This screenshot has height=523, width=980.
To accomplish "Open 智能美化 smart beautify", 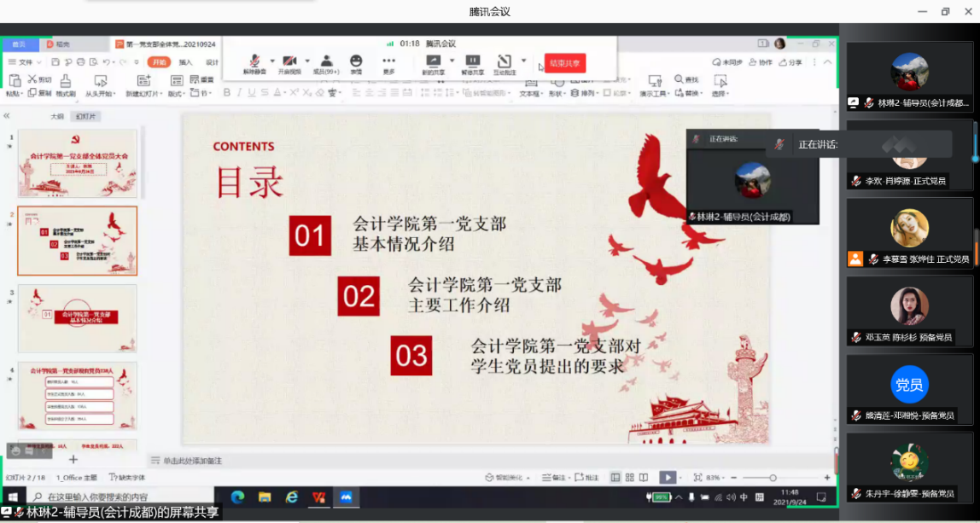I will pyautogui.click(x=507, y=478).
